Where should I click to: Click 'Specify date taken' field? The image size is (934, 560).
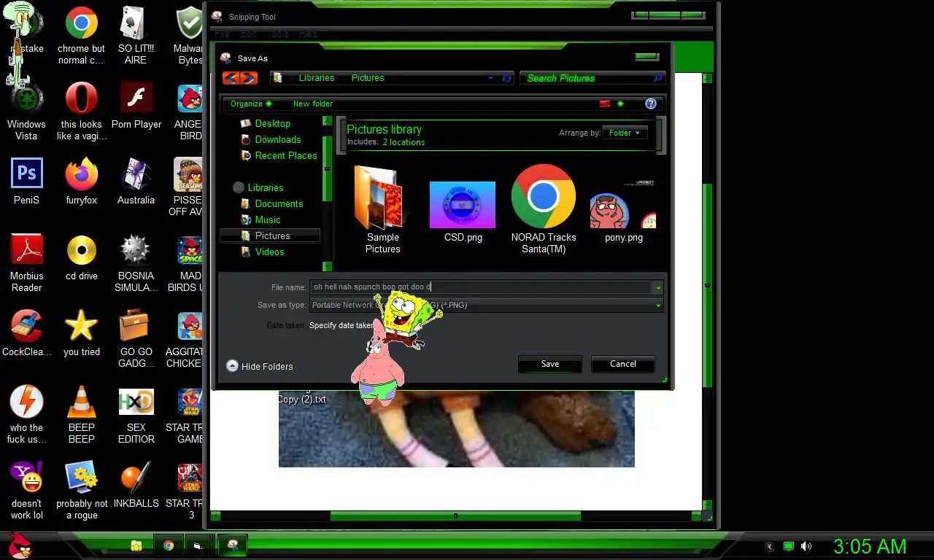tap(342, 325)
